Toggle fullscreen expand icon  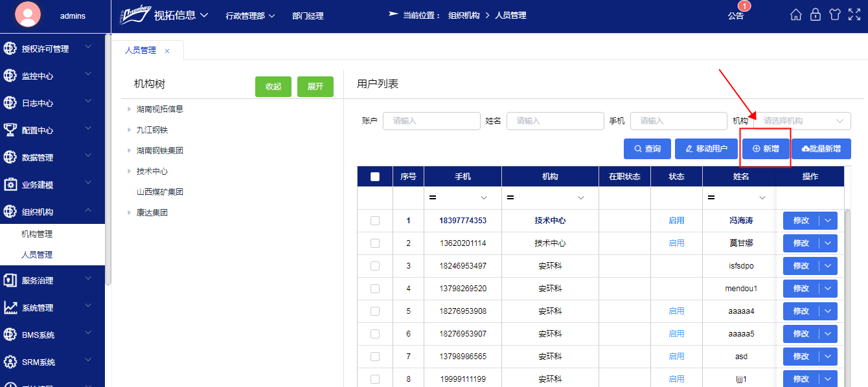(854, 15)
